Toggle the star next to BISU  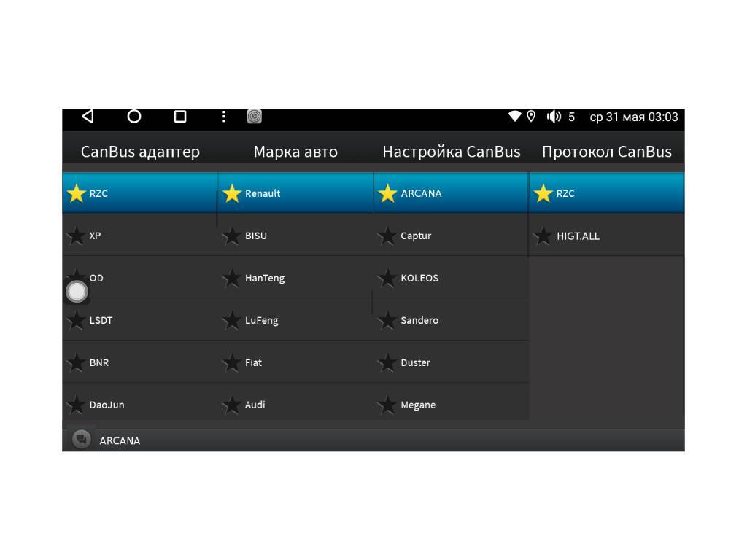(232, 236)
